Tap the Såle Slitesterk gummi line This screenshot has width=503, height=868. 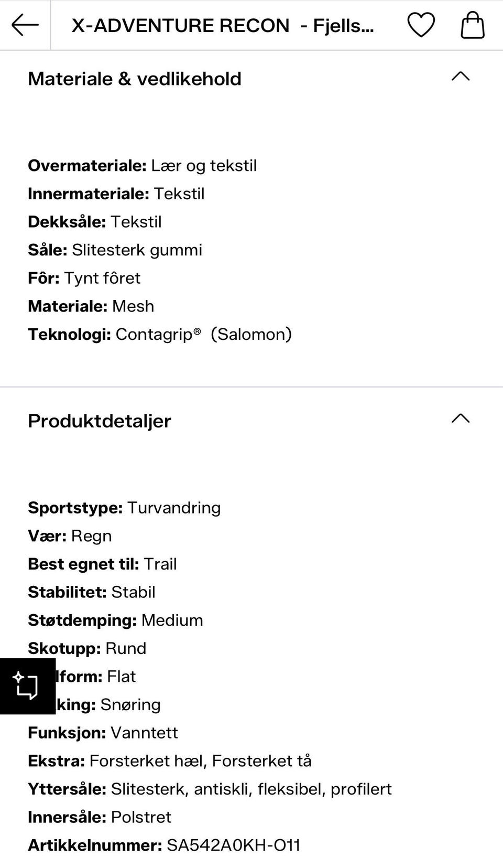click(x=115, y=250)
